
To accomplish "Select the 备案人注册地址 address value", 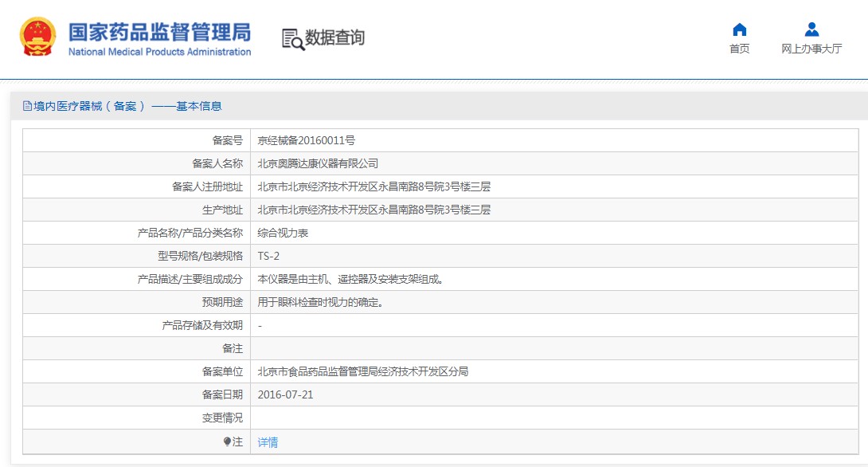I will 374,186.
